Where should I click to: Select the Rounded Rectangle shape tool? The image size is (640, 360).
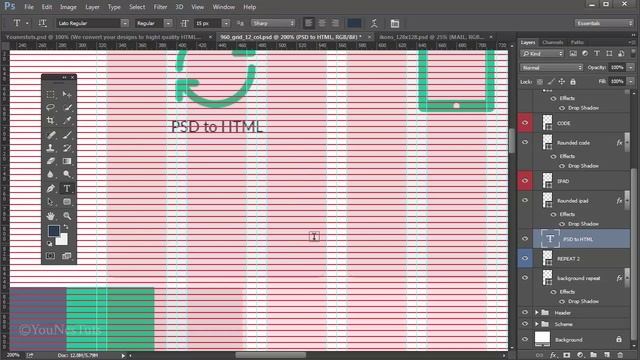67,202
